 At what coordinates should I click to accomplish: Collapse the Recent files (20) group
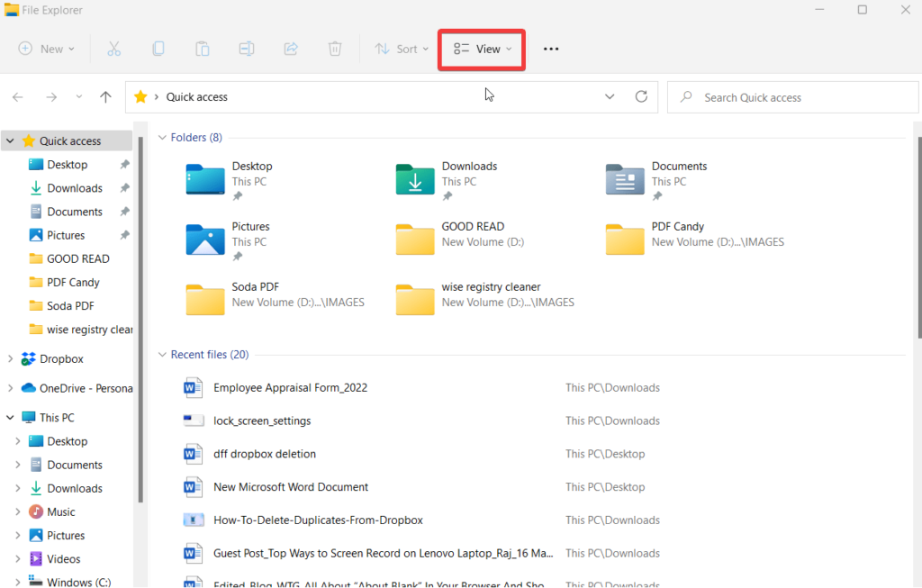coord(162,355)
